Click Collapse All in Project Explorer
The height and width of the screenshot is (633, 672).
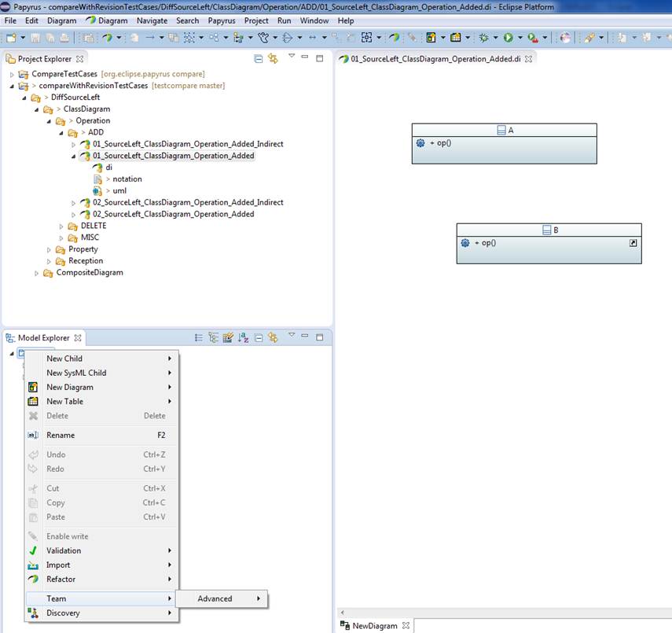click(259, 59)
